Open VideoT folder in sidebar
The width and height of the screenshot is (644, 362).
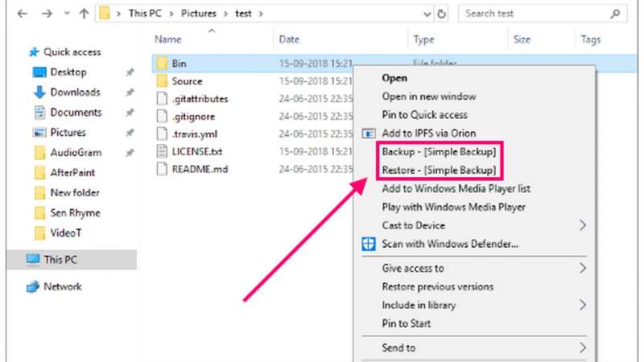coord(66,233)
